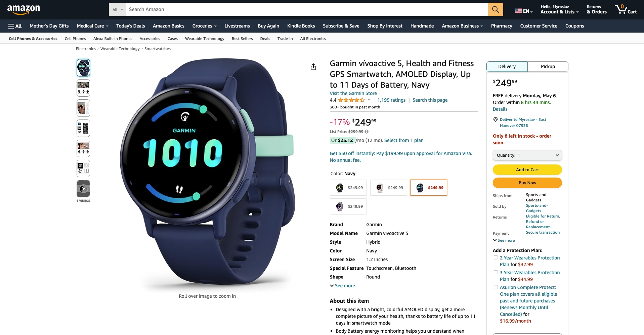The width and height of the screenshot is (644, 335).
Task: Check the 3 Year Wearables Protection Plan
Action: click(496, 272)
